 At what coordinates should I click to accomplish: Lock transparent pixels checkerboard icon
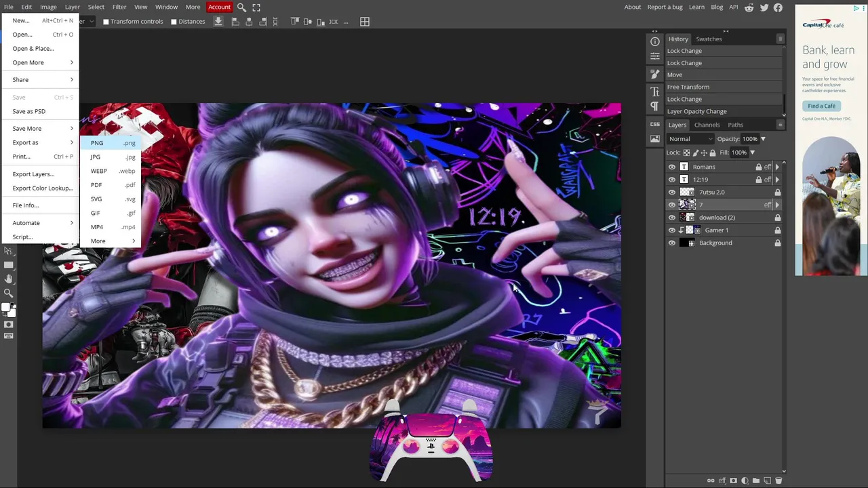[x=686, y=152]
